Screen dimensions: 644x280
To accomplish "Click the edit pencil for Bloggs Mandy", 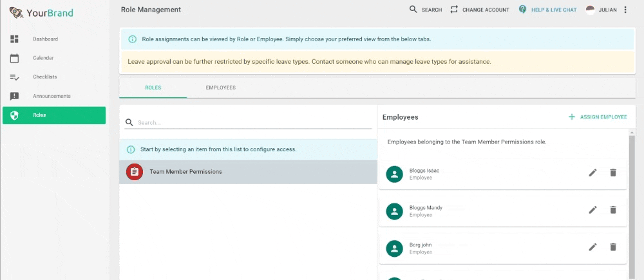I will tap(592, 210).
